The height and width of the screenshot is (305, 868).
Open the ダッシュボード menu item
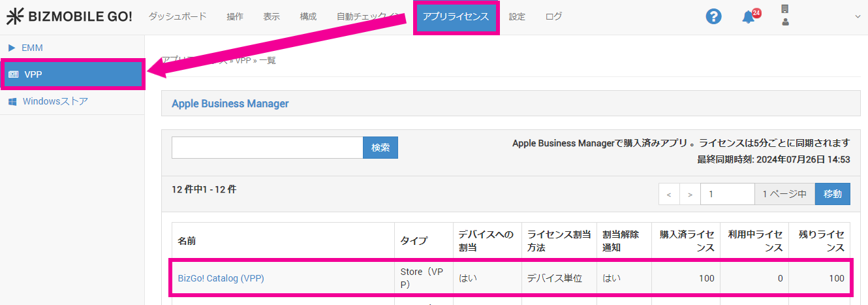pos(178,17)
